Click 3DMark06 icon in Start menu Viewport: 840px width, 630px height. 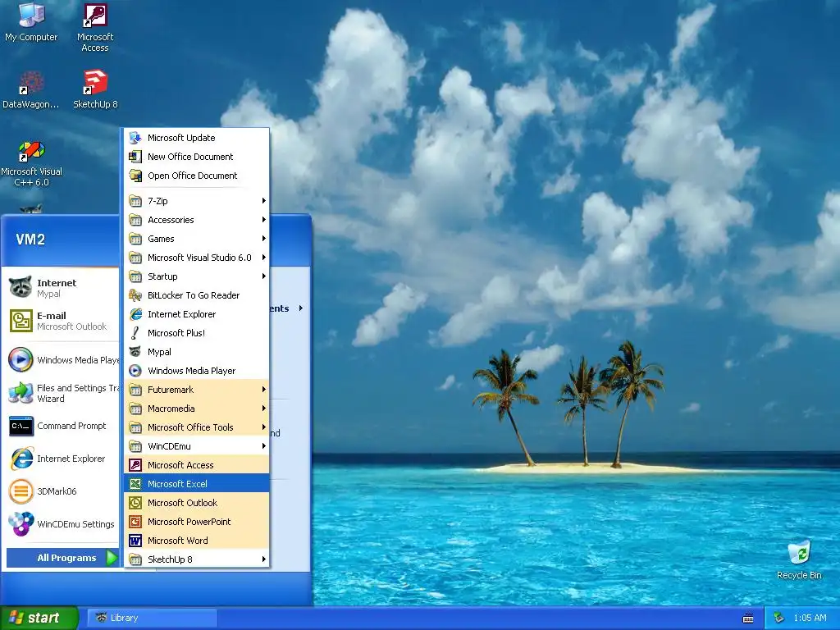tap(21, 491)
